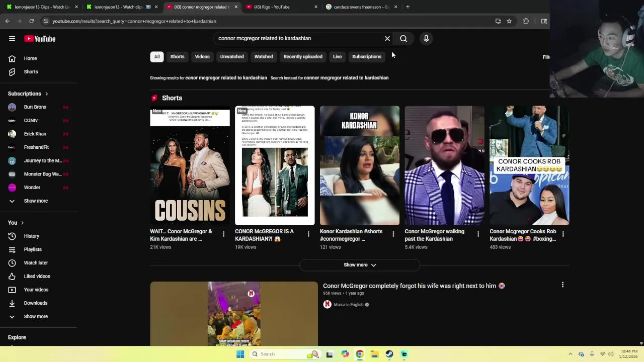This screenshot has width=644, height=362.
Task: Open Chrome from the taskbar
Action: [x=359, y=354]
